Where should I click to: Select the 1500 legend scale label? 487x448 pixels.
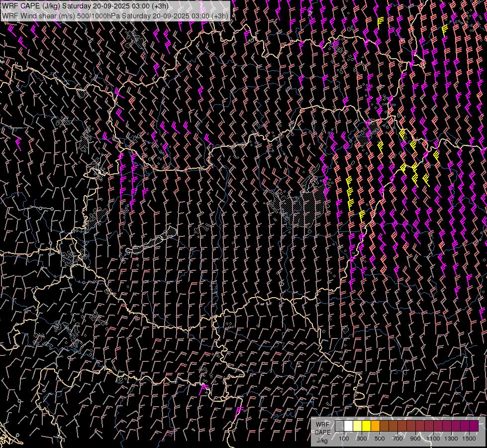(469, 439)
